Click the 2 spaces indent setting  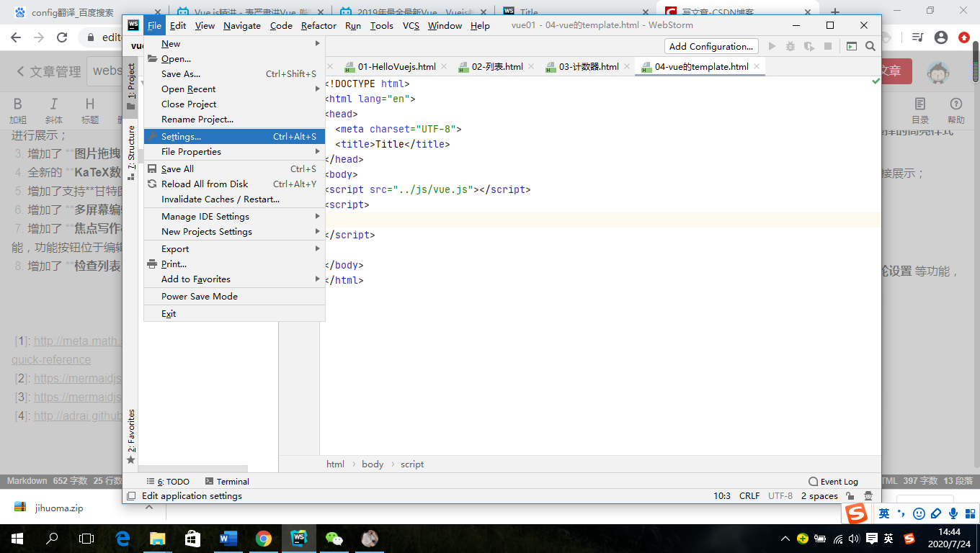click(819, 496)
